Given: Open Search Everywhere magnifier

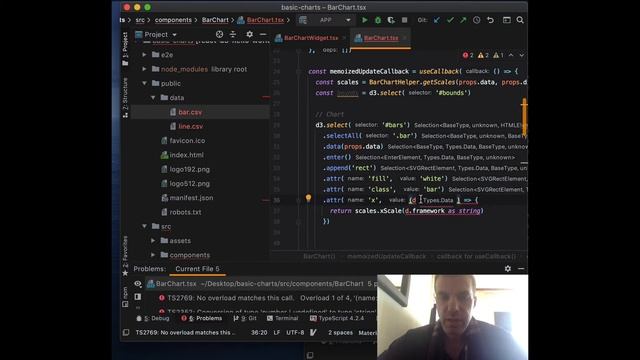Looking at the screenshot, I should [520, 20].
